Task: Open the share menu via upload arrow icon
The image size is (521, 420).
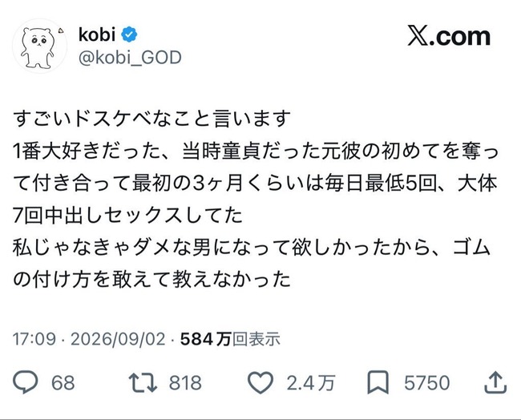Action: [495, 382]
